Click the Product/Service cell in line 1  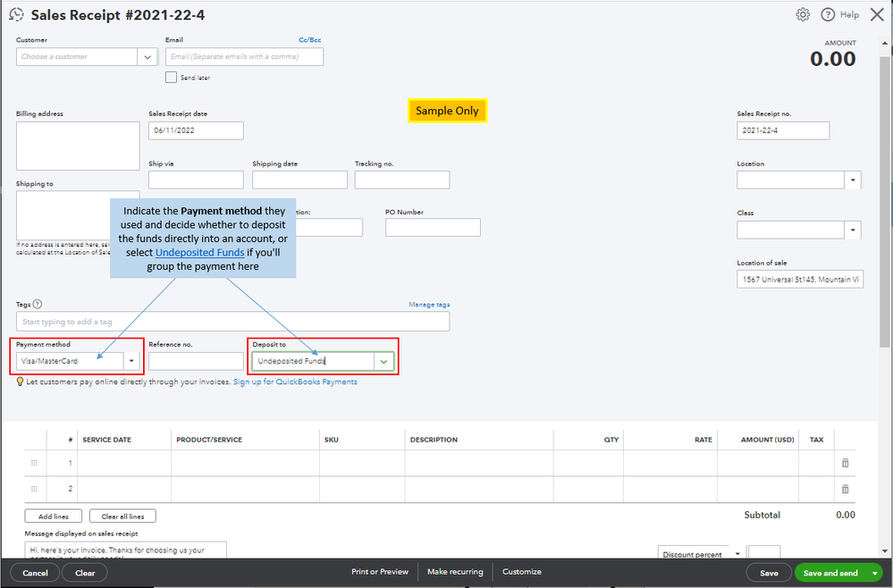245,464
